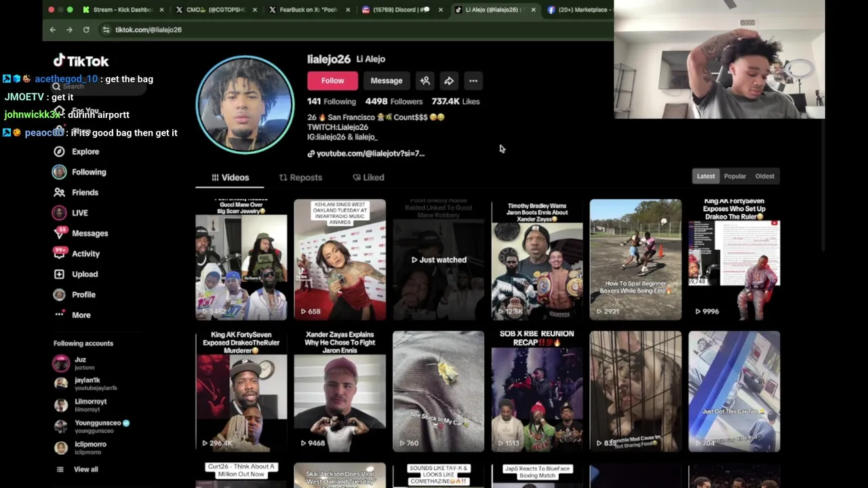868x488 pixels.
Task: Select the Videos tab
Action: coord(230,178)
